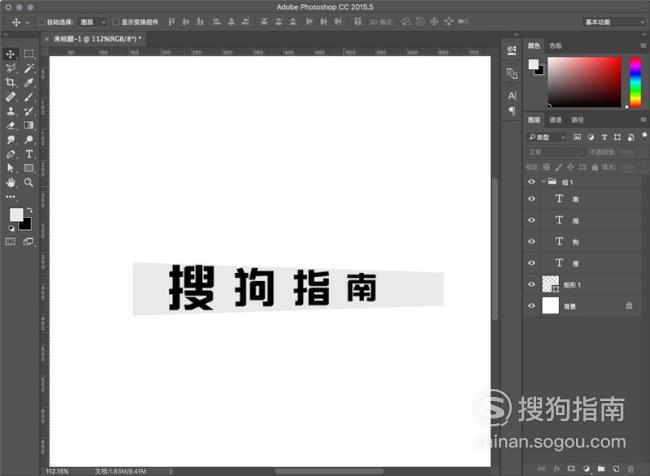Click the zoom percentage field 112.15%
The width and height of the screenshot is (650, 476).
58,471
